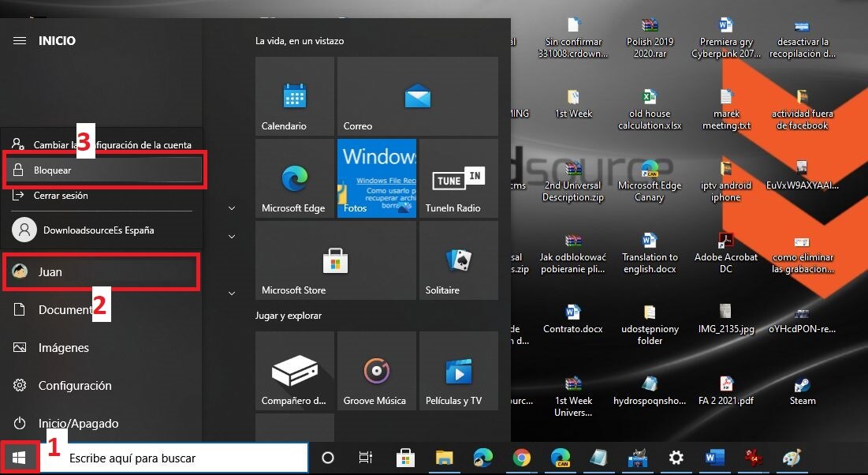Open the Settings gear on the taskbar
The width and height of the screenshot is (868, 475).
[x=676, y=458]
